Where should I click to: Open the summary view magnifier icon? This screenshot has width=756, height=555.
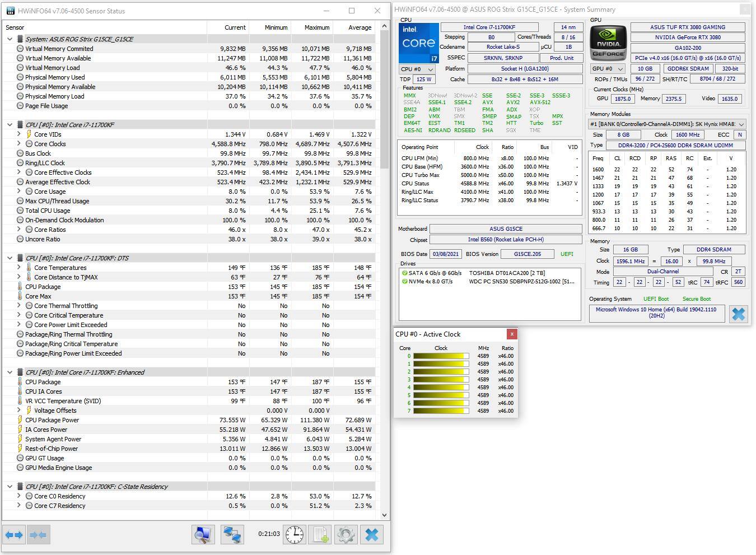pos(203,535)
